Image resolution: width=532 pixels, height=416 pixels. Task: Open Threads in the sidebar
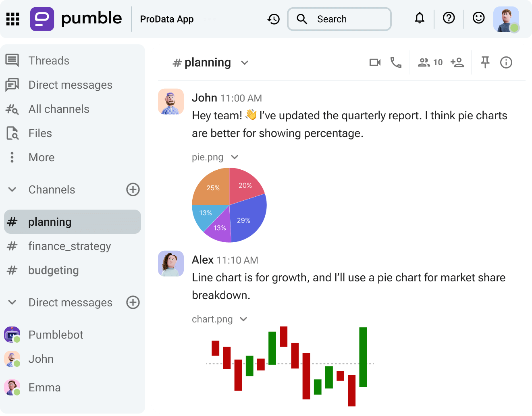click(49, 60)
